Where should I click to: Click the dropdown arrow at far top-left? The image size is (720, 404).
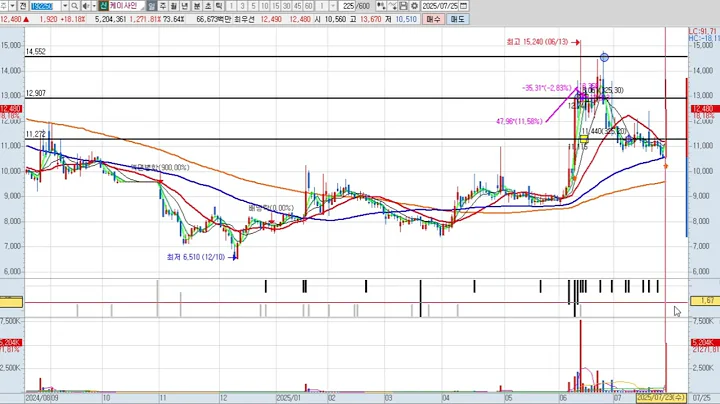12,6
